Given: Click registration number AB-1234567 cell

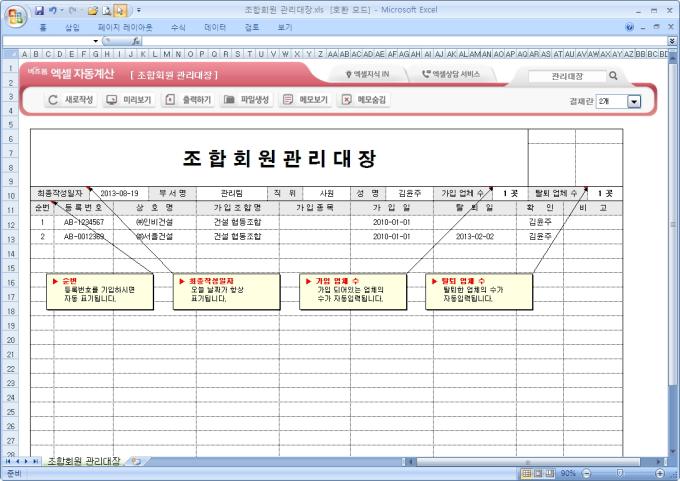Looking at the screenshot, I should (84, 222).
